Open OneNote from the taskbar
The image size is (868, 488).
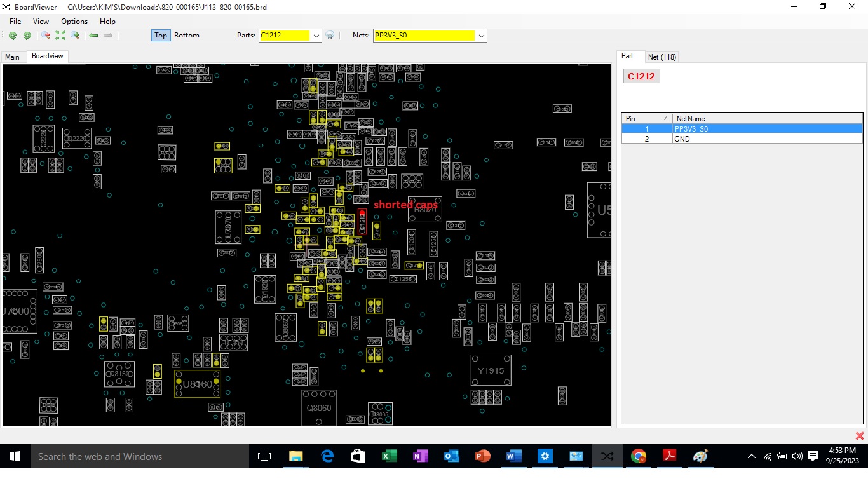421,456
